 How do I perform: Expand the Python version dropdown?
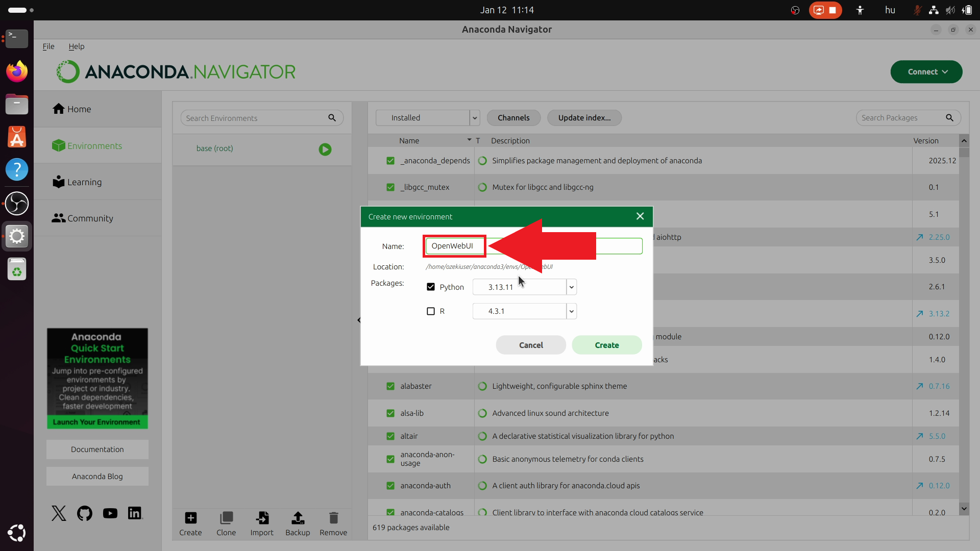coord(571,287)
